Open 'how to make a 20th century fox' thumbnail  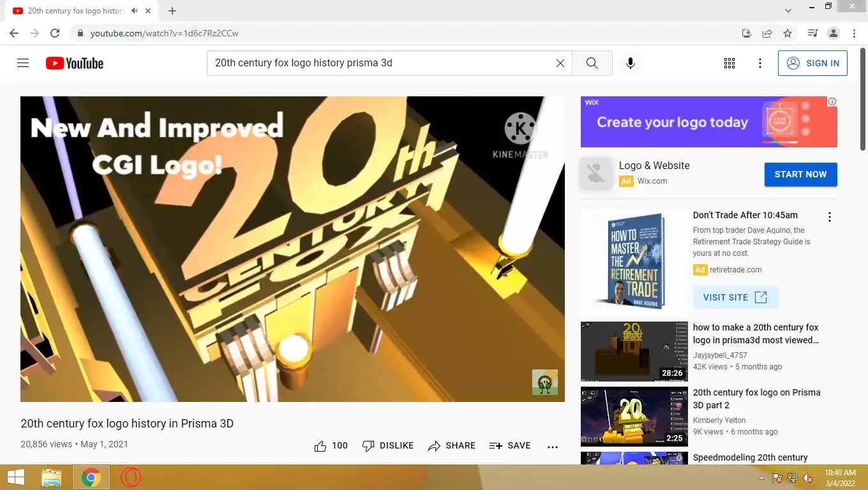tap(634, 352)
